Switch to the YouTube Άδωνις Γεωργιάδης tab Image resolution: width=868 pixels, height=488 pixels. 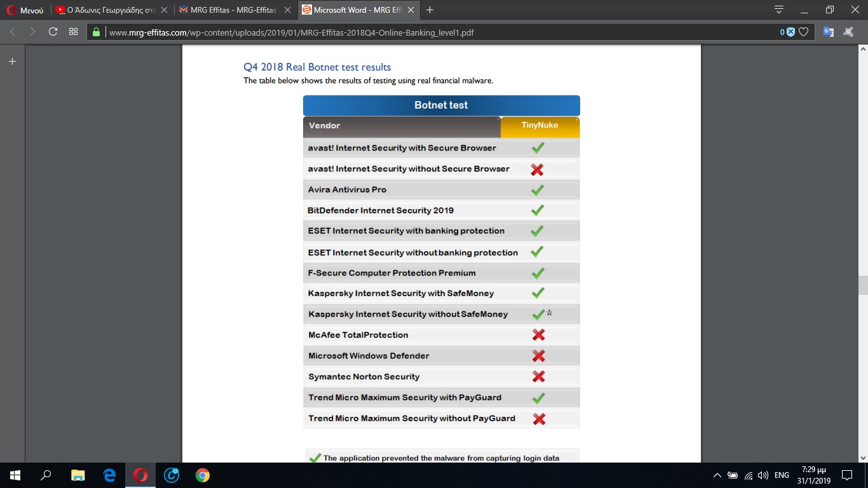point(106,10)
